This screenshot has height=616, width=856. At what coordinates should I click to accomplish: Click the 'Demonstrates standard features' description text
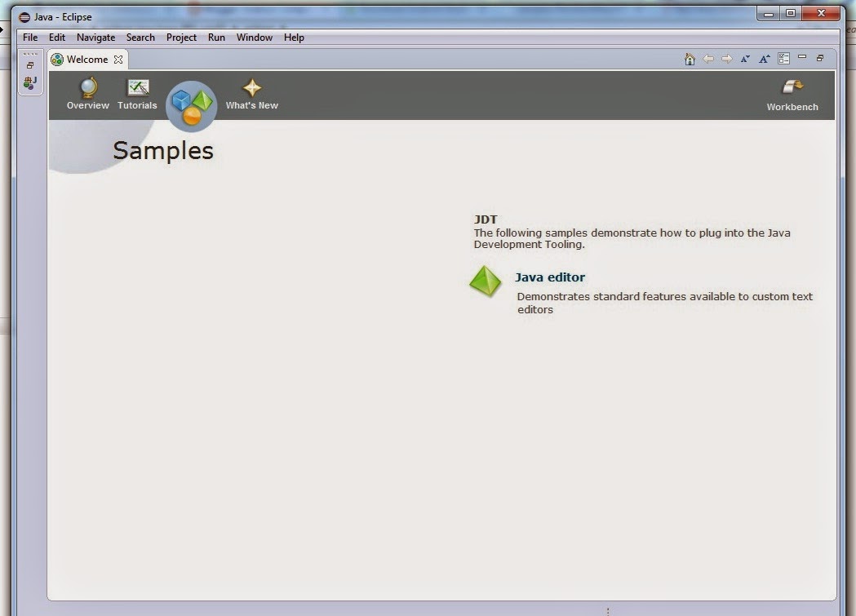[x=664, y=303]
